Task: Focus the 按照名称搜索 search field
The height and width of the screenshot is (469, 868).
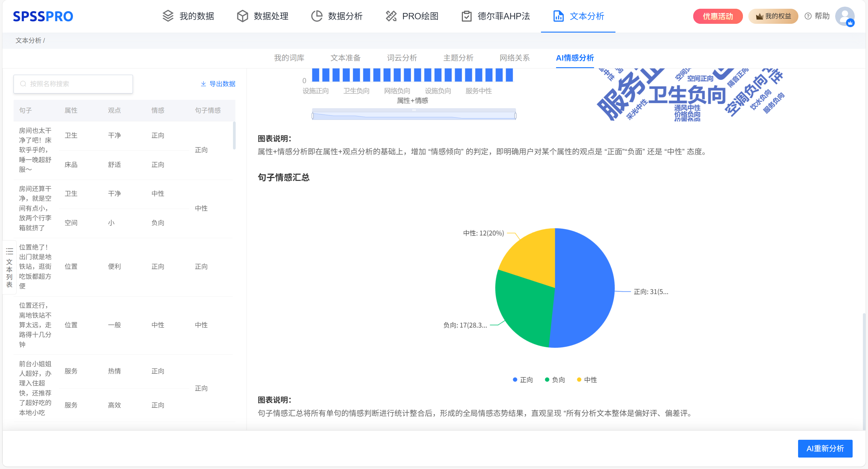Action: click(73, 84)
